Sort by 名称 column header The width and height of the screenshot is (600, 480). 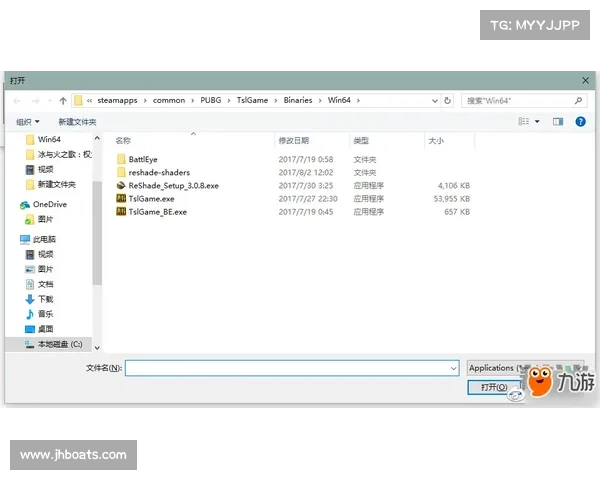coord(123,141)
